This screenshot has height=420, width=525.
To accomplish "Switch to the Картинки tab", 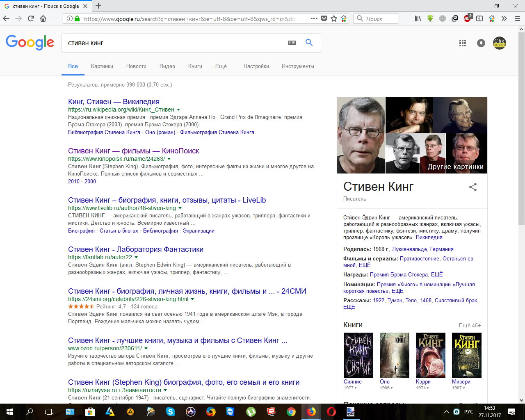I will pos(102,66).
